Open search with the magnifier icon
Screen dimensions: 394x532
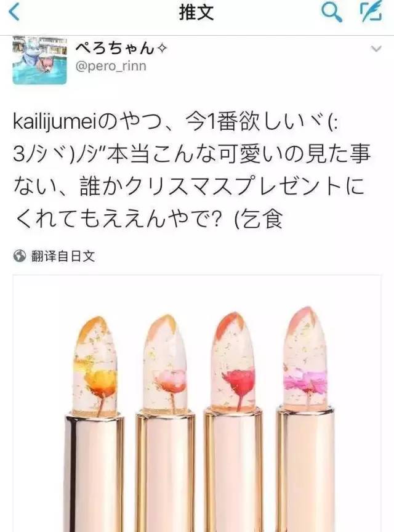click(331, 12)
